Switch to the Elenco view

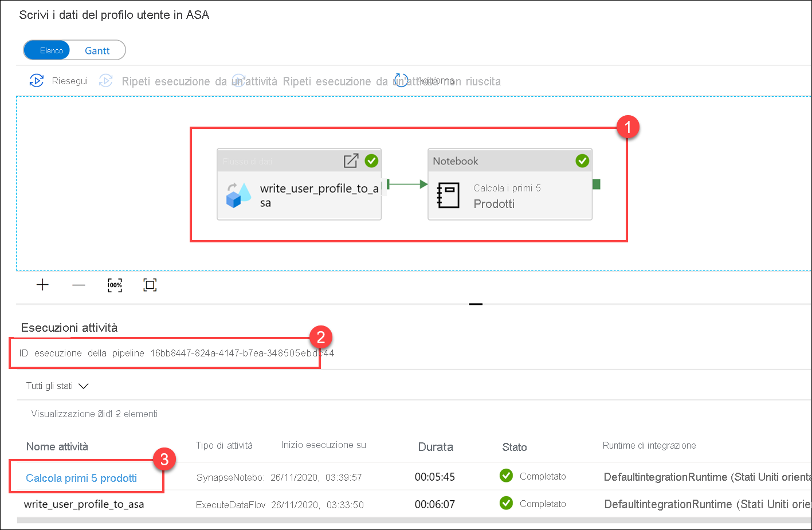(x=47, y=50)
